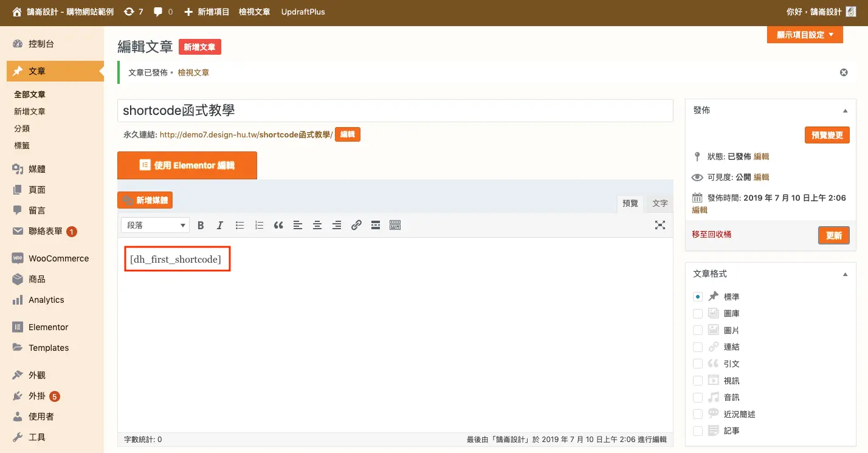Open comments bubble in admin bar
This screenshot has width=868, height=453.
(163, 12)
